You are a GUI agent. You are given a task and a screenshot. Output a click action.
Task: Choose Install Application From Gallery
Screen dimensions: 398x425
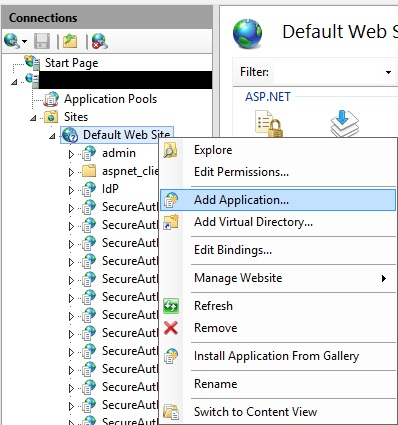click(278, 356)
